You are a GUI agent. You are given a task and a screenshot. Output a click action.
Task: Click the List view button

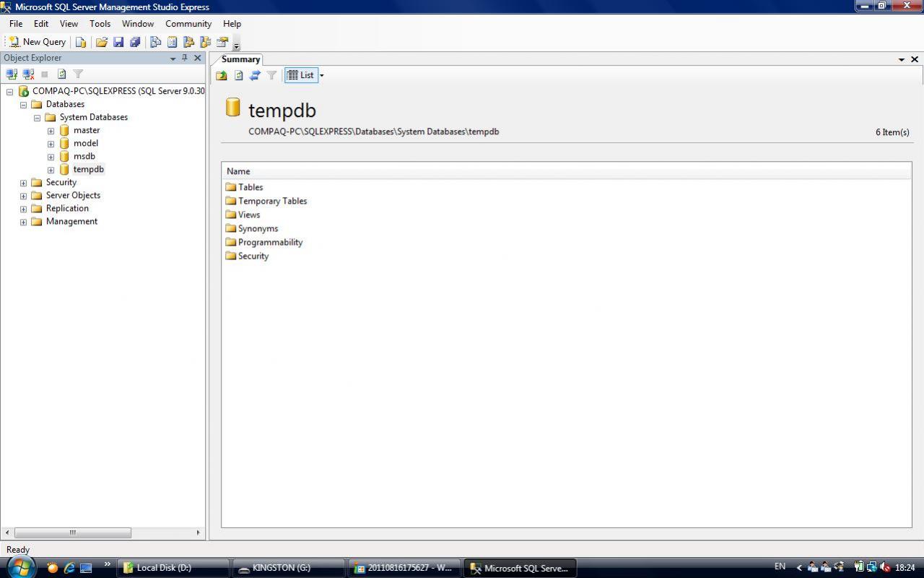[300, 75]
